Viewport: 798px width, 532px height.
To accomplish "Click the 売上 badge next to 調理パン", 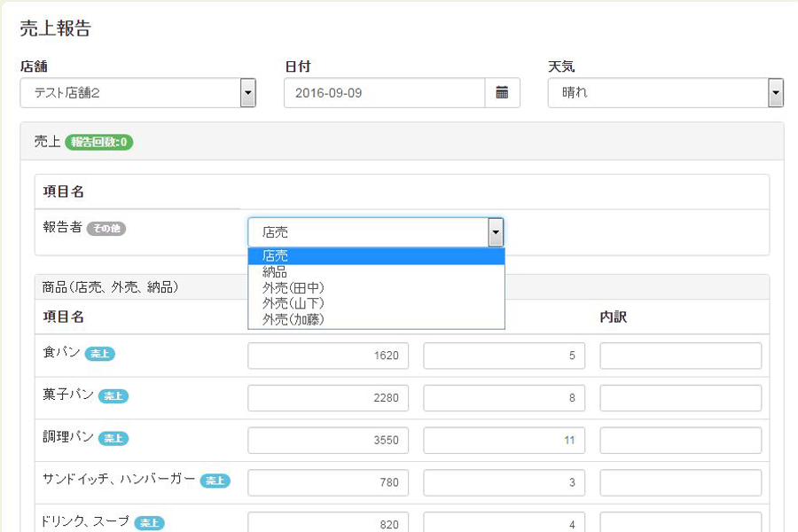I will pos(113,439).
